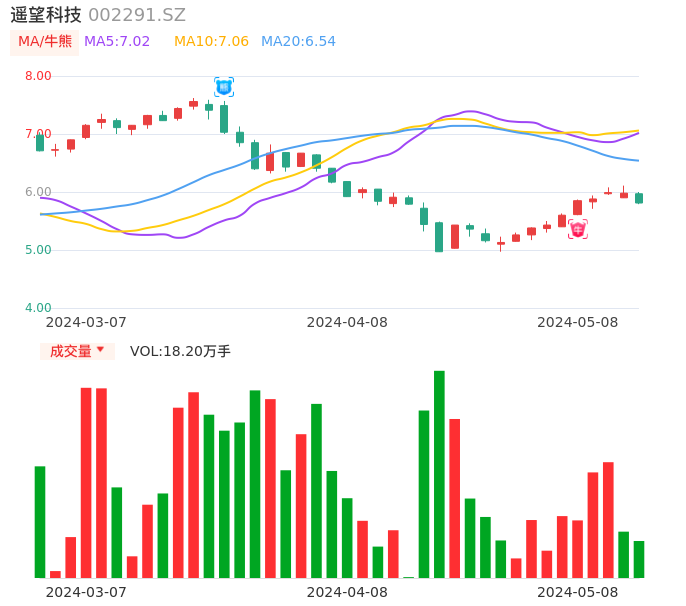The width and height of the screenshot is (686, 606).
Task: Click the last green candlestick on right
Action: (x=639, y=198)
